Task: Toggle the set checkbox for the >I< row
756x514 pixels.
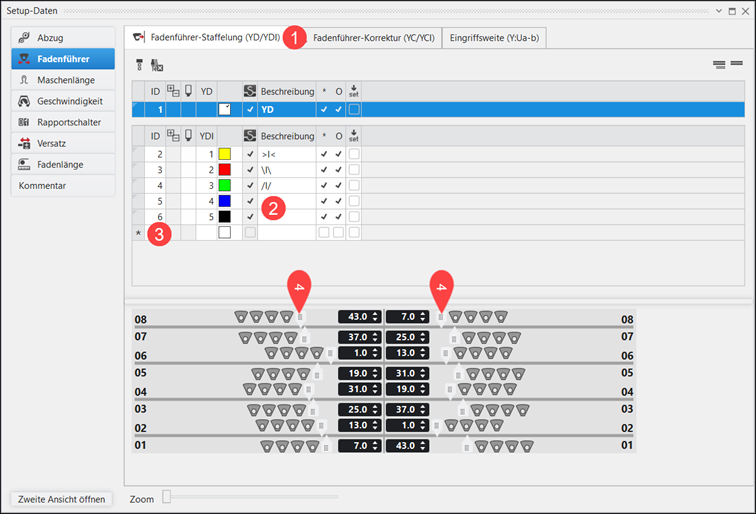Action: [354, 154]
